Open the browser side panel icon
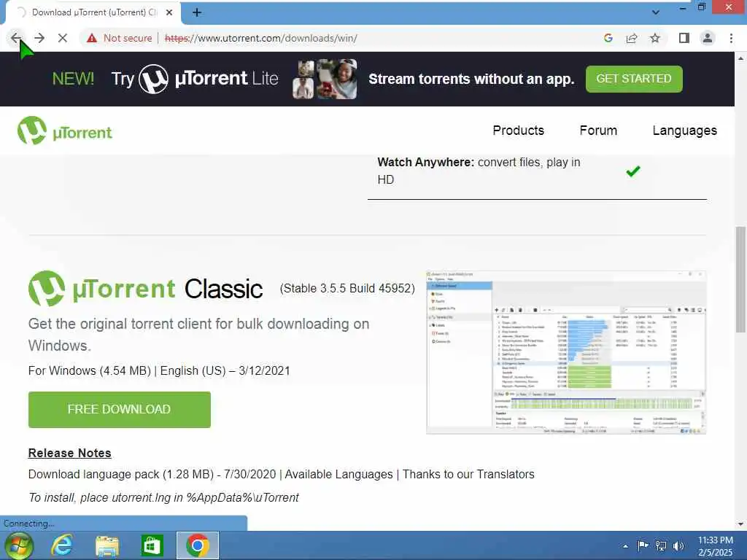The width and height of the screenshot is (747, 560). 684,38
